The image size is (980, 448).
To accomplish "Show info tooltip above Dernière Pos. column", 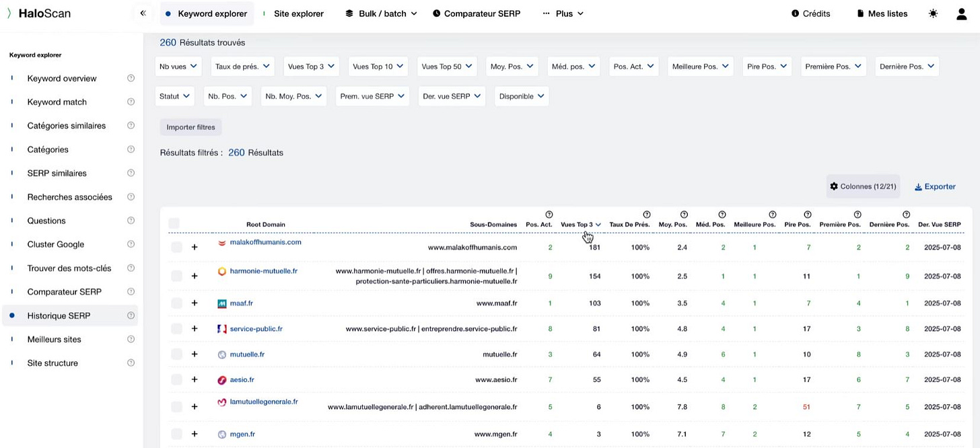I will [907, 215].
